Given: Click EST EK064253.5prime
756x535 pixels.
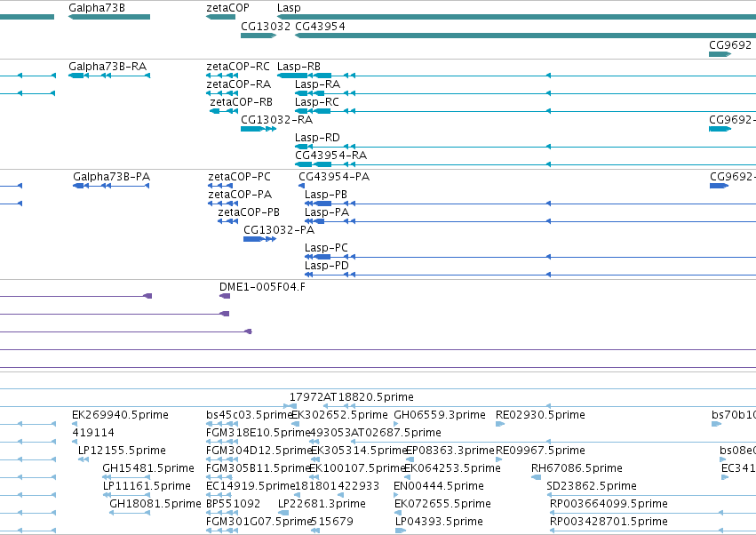Looking at the screenshot, I should pyautogui.click(x=452, y=468).
